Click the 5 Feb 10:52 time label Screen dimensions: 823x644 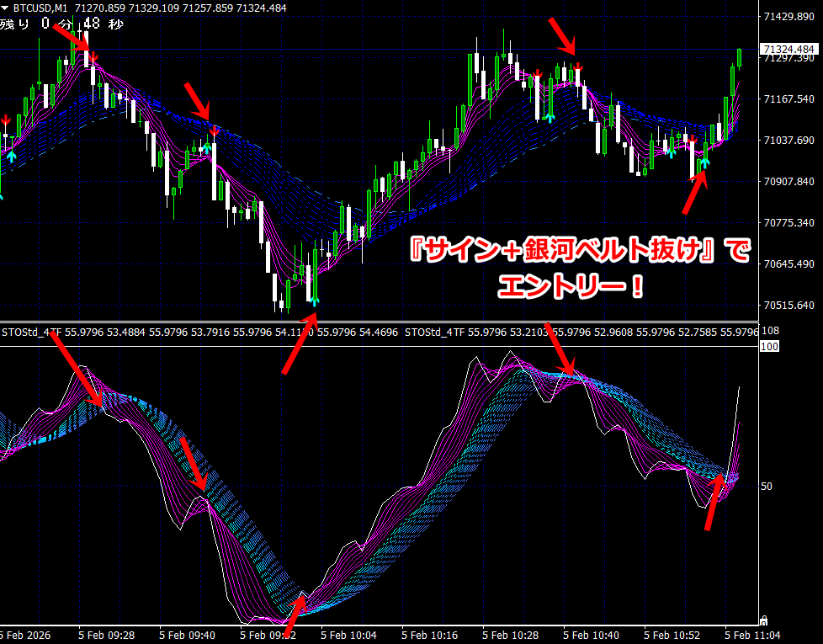click(x=672, y=636)
